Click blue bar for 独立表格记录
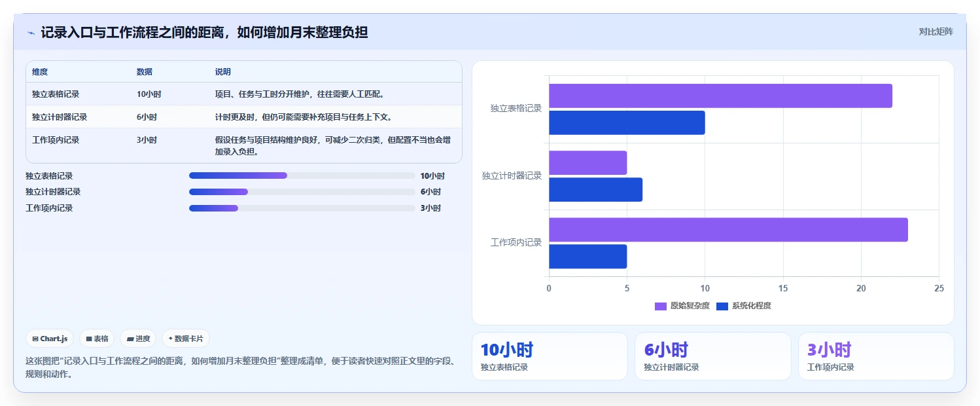 coord(627,123)
